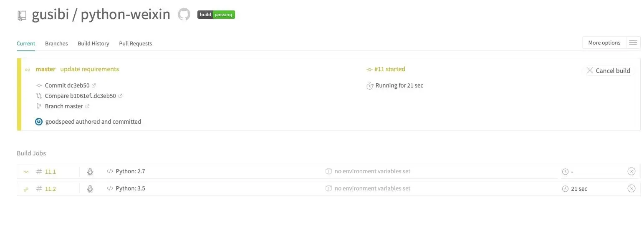The image size is (644, 240).
Task: Click the Linux penguin icon in job 11.2
Action: pyautogui.click(x=90, y=189)
